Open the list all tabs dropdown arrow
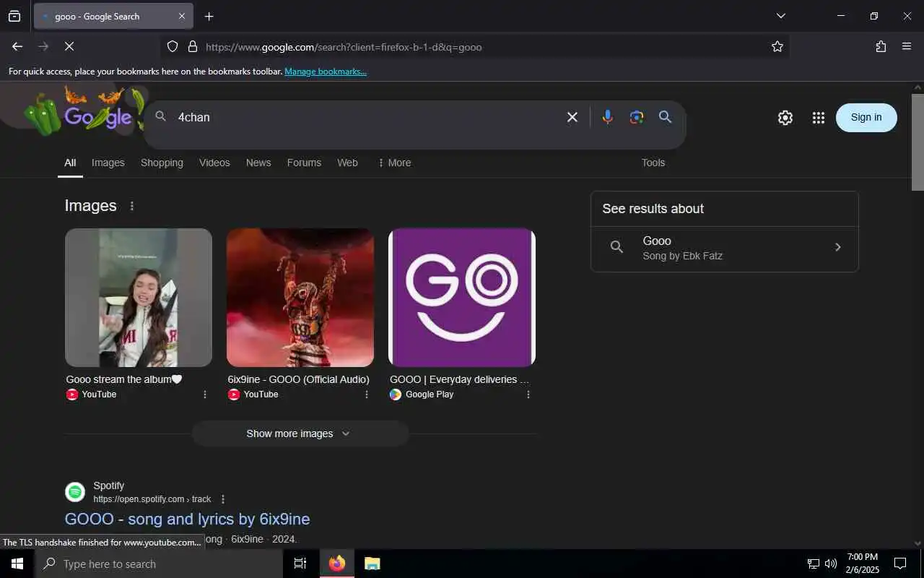924x578 pixels. point(780,16)
